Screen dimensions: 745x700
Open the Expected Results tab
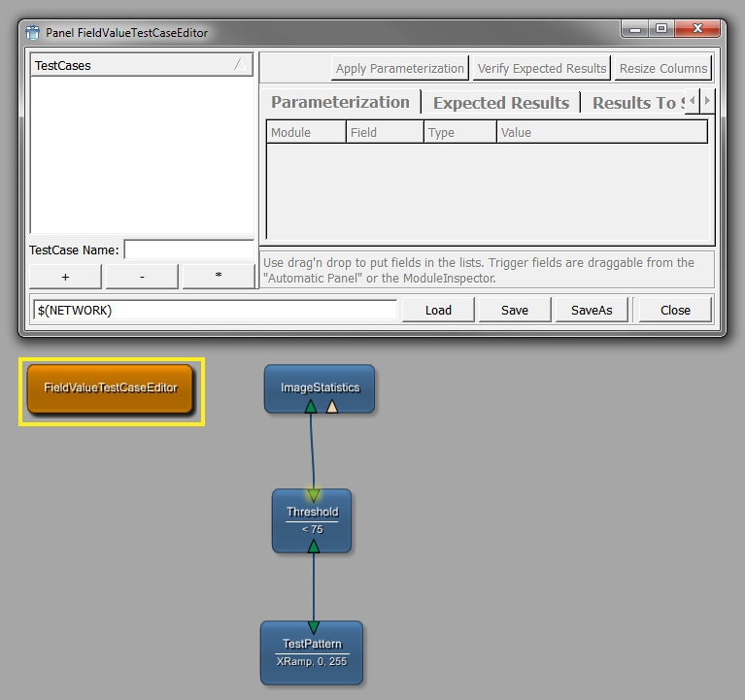pos(500,103)
